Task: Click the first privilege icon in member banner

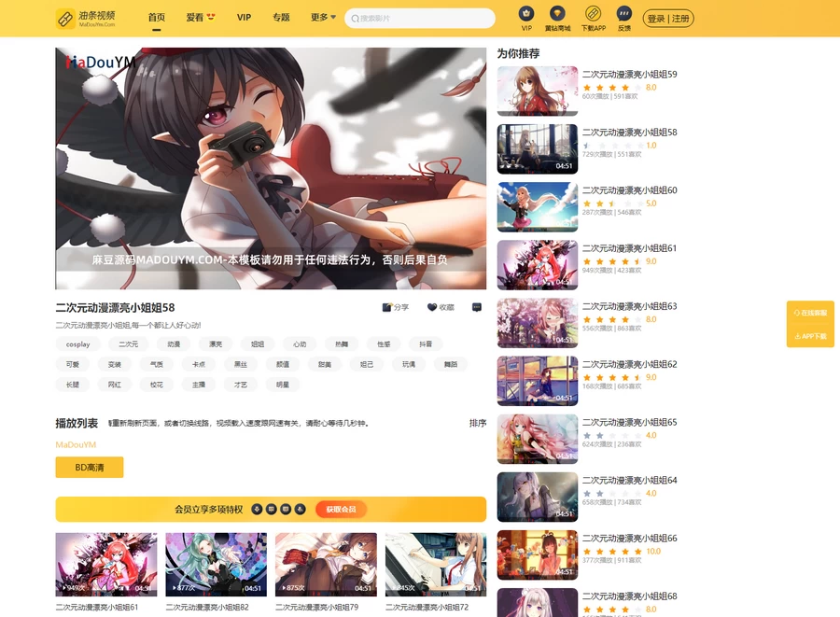Action: click(257, 509)
